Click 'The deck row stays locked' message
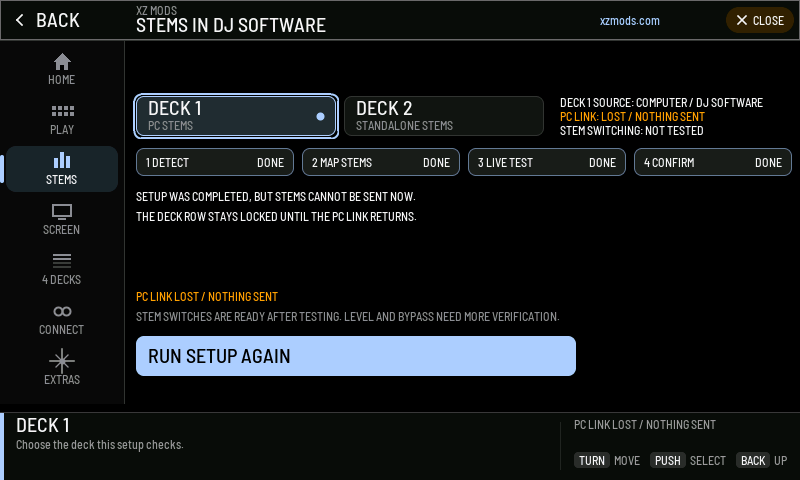The height and width of the screenshot is (480, 800). tap(276, 216)
